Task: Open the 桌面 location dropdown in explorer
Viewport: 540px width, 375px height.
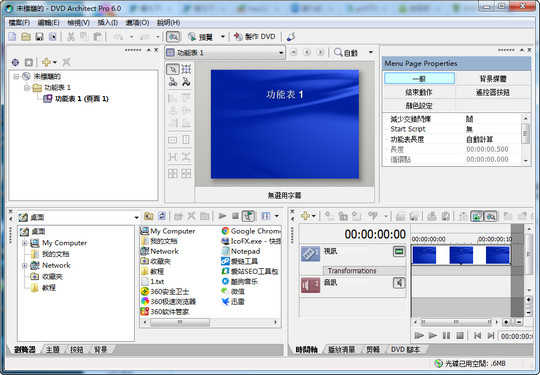Action: coord(136,217)
